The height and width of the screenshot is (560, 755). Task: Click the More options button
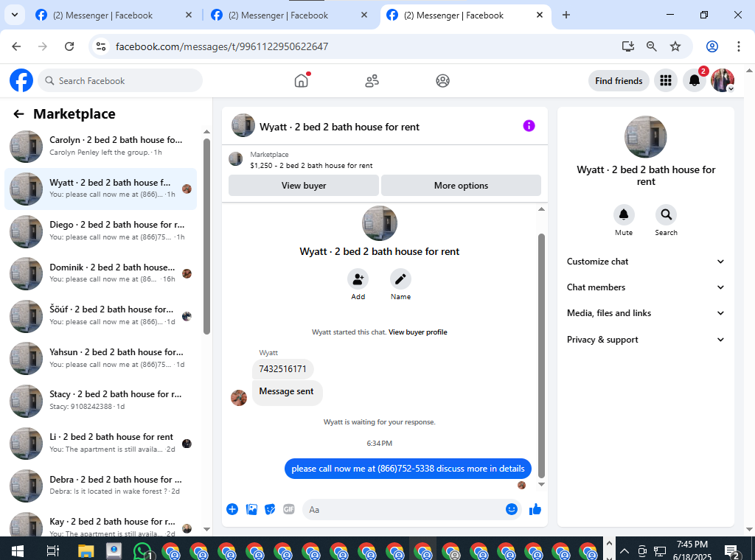pyautogui.click(x=461, y=185)
